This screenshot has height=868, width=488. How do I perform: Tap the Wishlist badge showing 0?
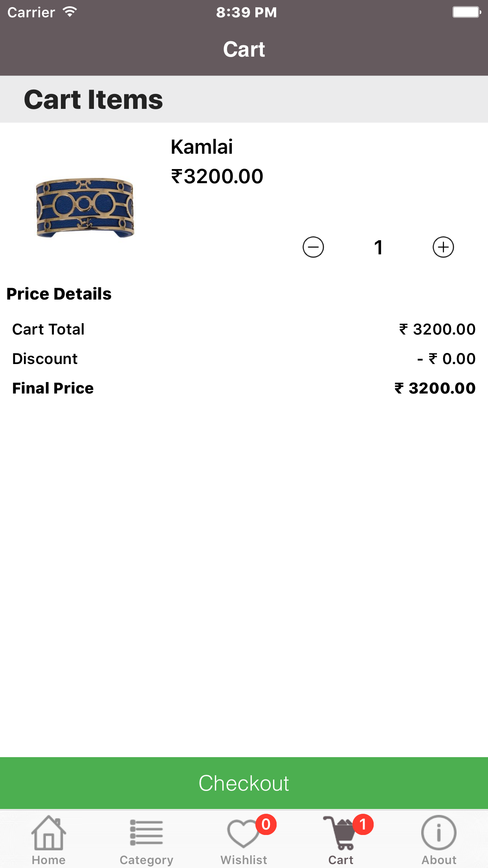266,824
